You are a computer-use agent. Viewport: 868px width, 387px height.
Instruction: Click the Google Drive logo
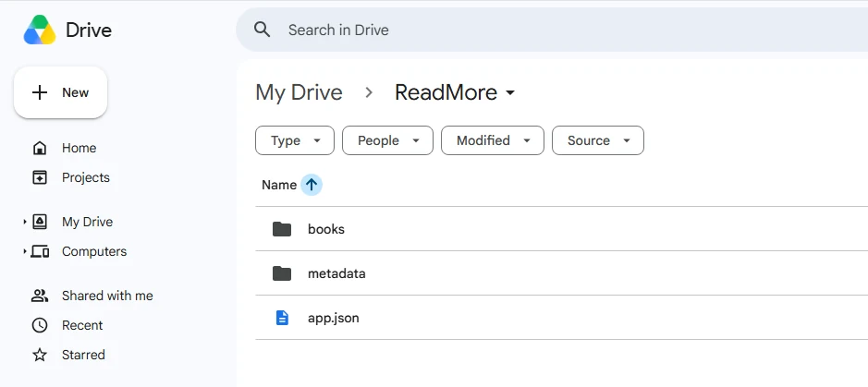tap(40, 30)
